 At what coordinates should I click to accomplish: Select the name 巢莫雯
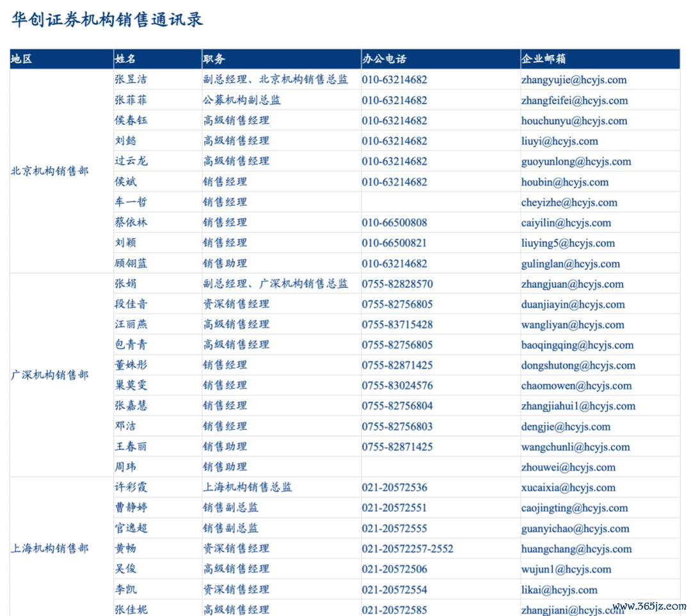tap(131, 385)
